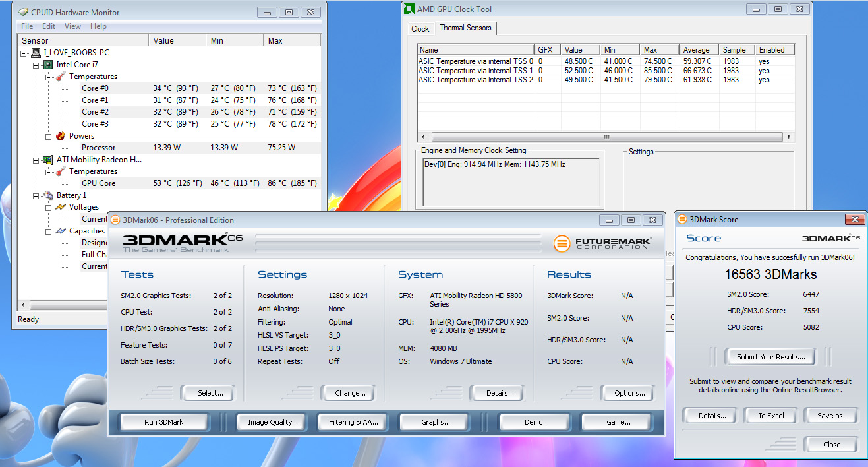The image size is (868, 467).
Task: Select ASIC Temperature via internal TSS 0 row
Action: (x=606, y=61)
